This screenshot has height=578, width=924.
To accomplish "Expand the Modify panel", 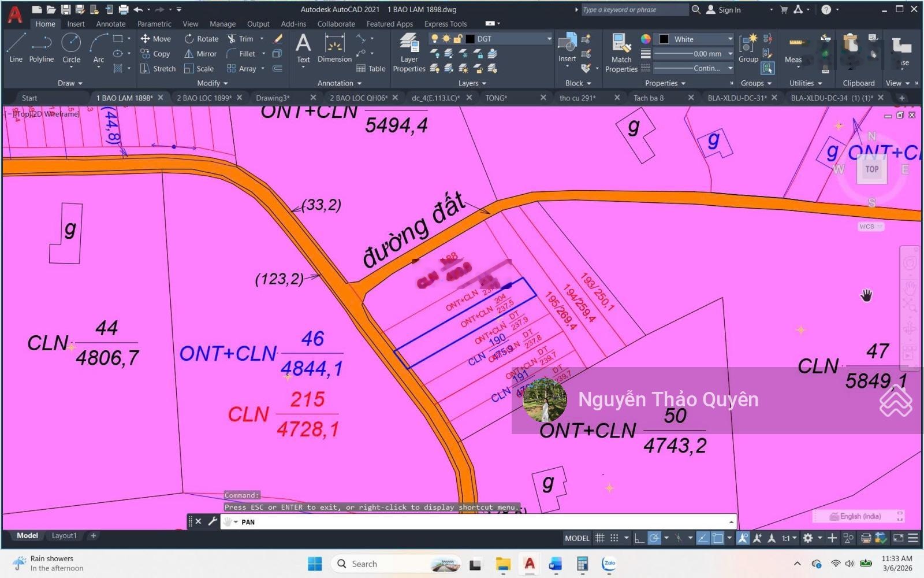I will tap(212, 83).
